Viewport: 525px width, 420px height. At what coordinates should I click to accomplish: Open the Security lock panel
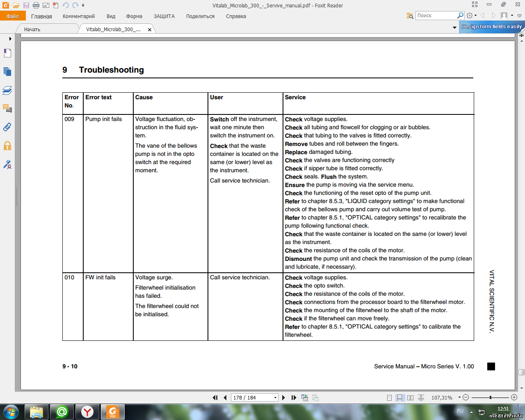(x=7, y=146)
